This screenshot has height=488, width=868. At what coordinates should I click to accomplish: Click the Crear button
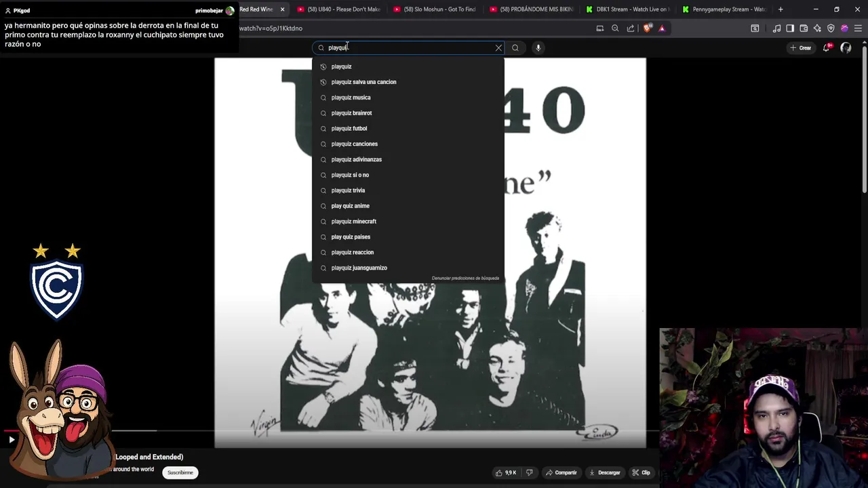coord(800,47)
